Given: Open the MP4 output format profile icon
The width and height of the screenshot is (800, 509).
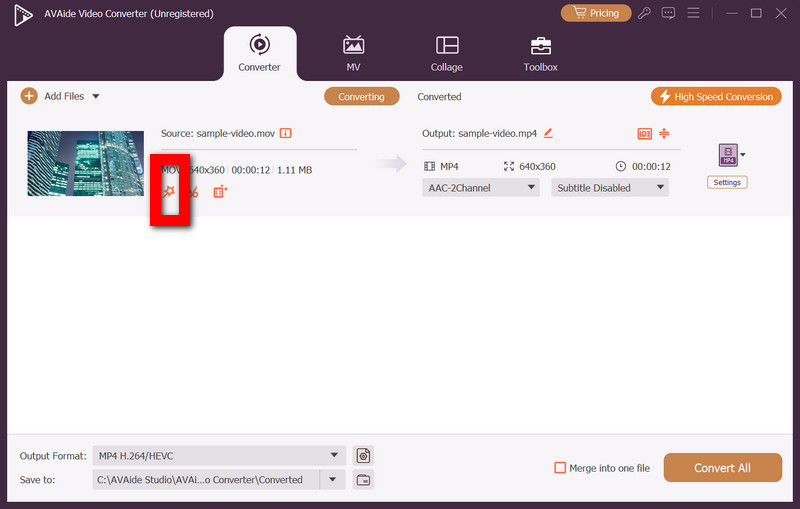Looking at the screenshot, I should click(728, 155).
